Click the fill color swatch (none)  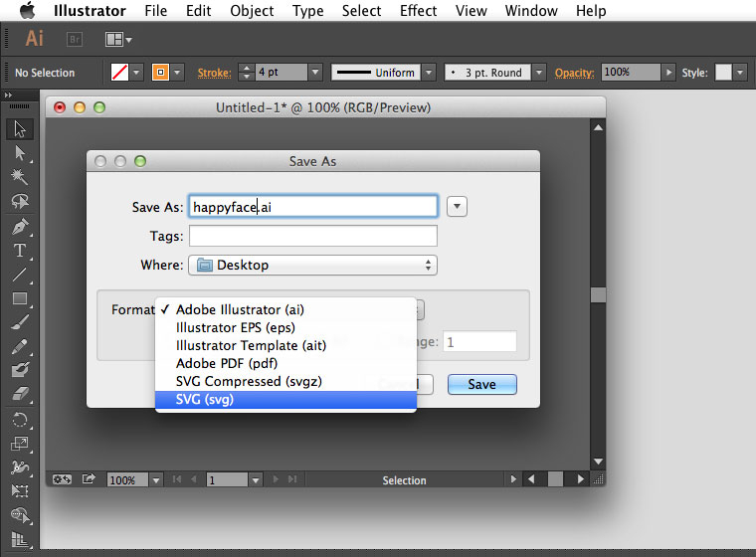coord(119,73)
